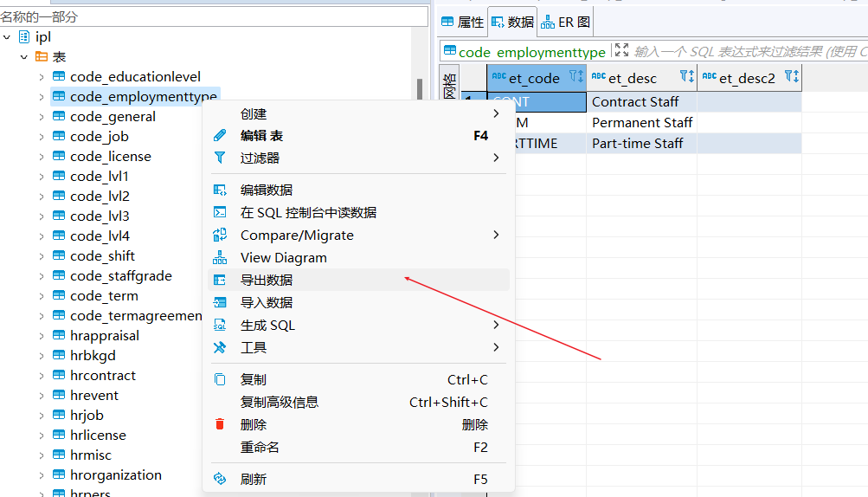Select the hrjob table
This screenshot has height=497, width=868.
click(87, 416)
